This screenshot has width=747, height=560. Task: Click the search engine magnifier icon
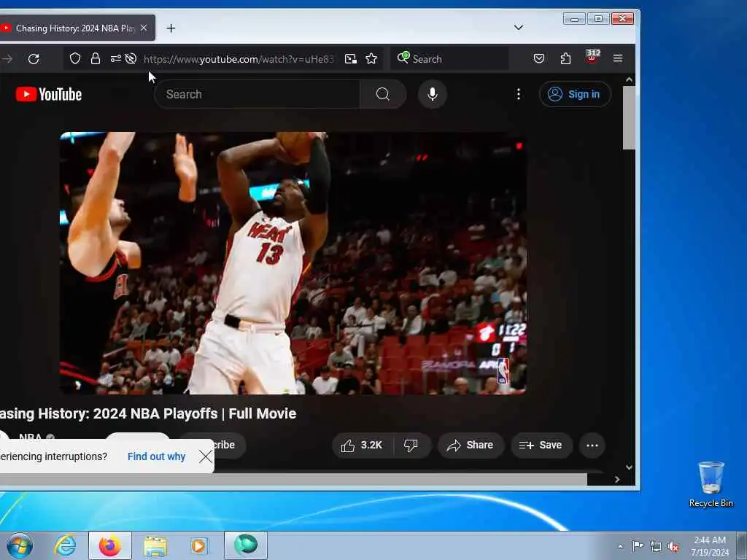click(403, 58)
